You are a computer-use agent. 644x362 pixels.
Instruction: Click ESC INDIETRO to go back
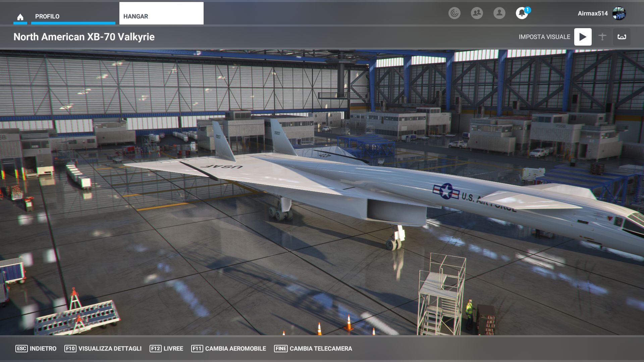coord(36,349)
